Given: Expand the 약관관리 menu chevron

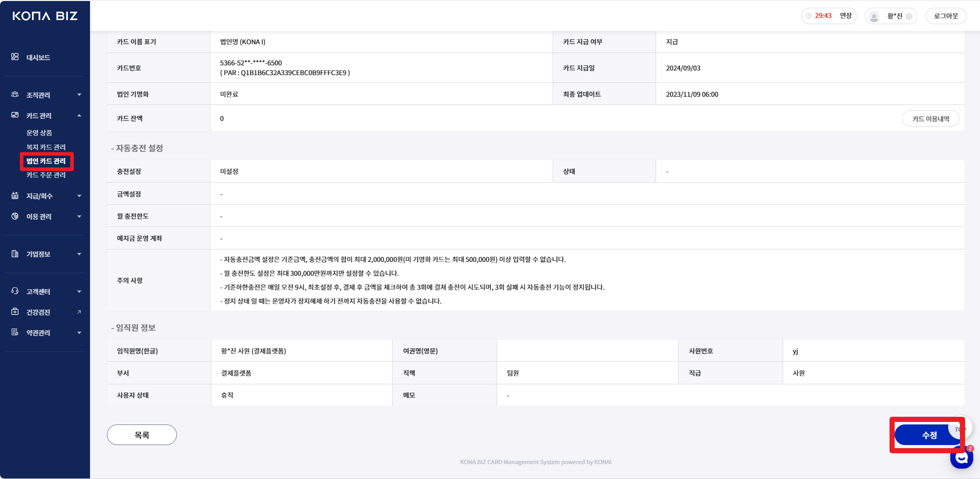Looking at the screenshot, I should [x=79, y=333].
